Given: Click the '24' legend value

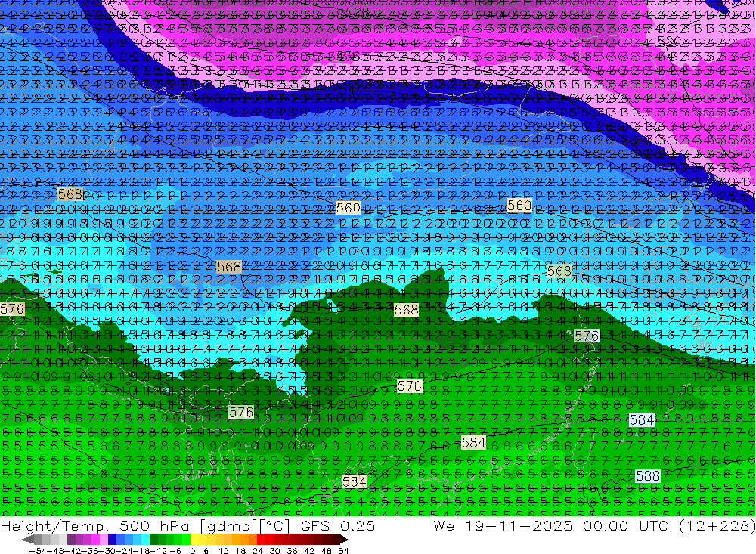Looking at the screenshot, I should [x=258, y=550].
